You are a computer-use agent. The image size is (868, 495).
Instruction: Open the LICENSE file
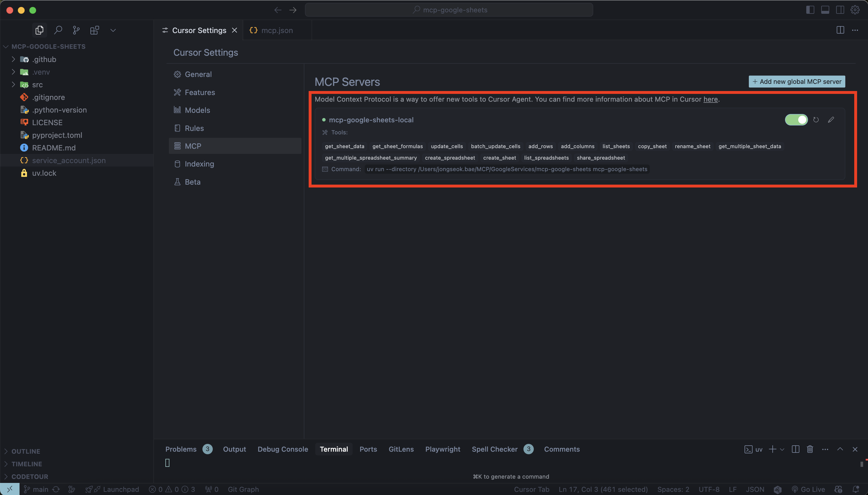[47, 122]
